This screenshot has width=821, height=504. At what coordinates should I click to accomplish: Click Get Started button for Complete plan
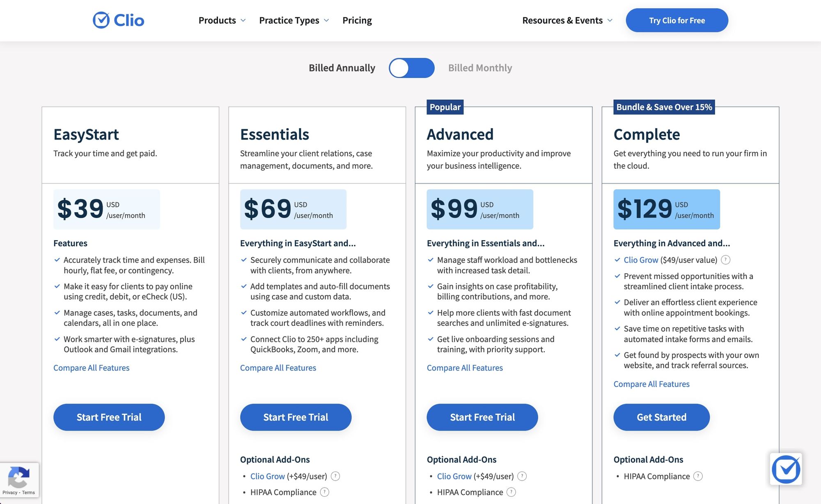tap(661, 417)
